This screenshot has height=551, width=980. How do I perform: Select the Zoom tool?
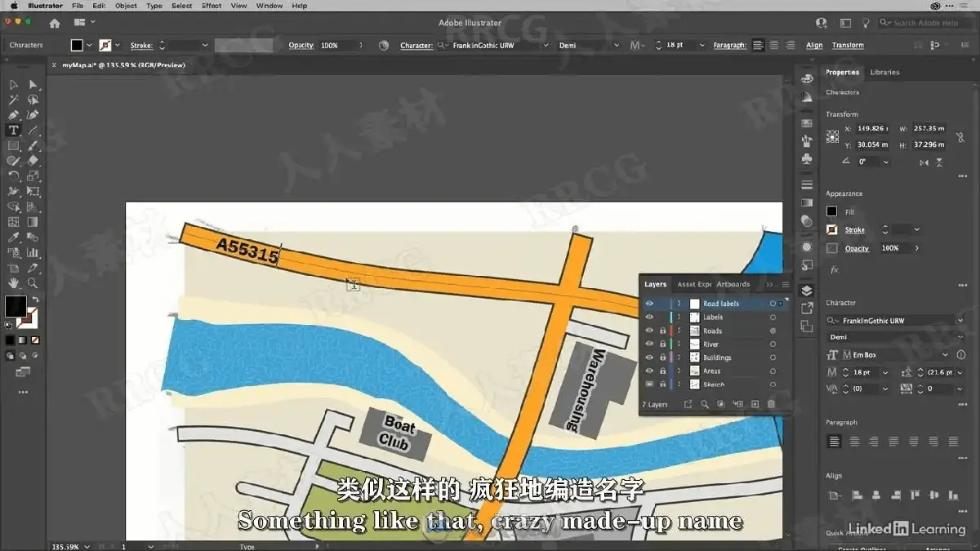[x=33, y=283]
